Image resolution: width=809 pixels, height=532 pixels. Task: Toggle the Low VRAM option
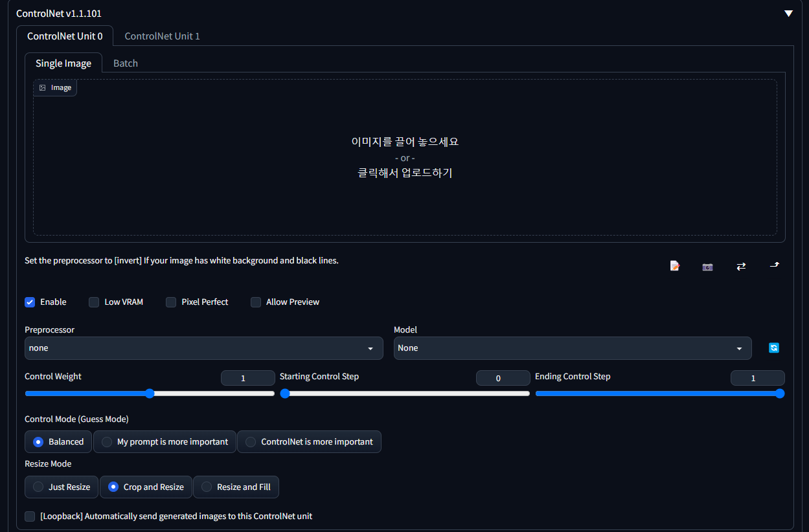[93, 302]
